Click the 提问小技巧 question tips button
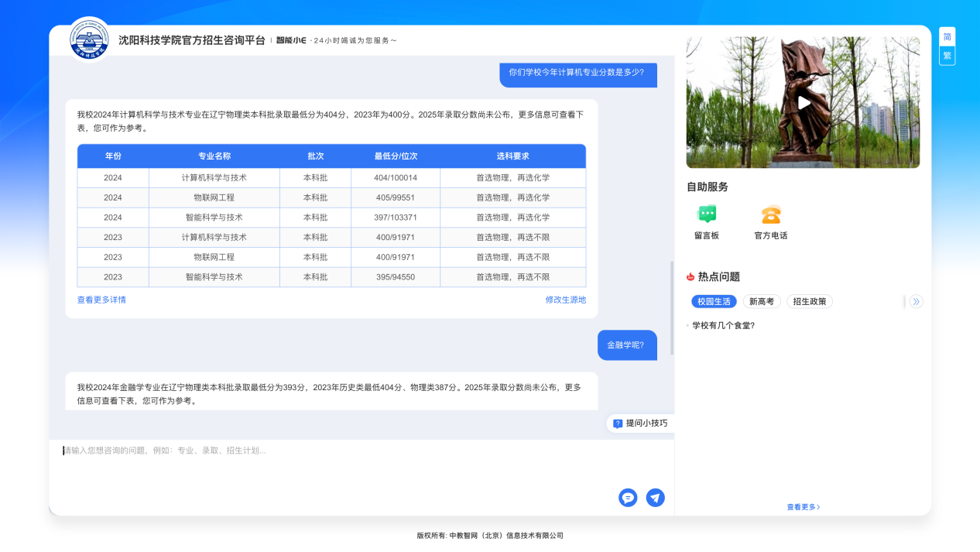 (639, 423)
